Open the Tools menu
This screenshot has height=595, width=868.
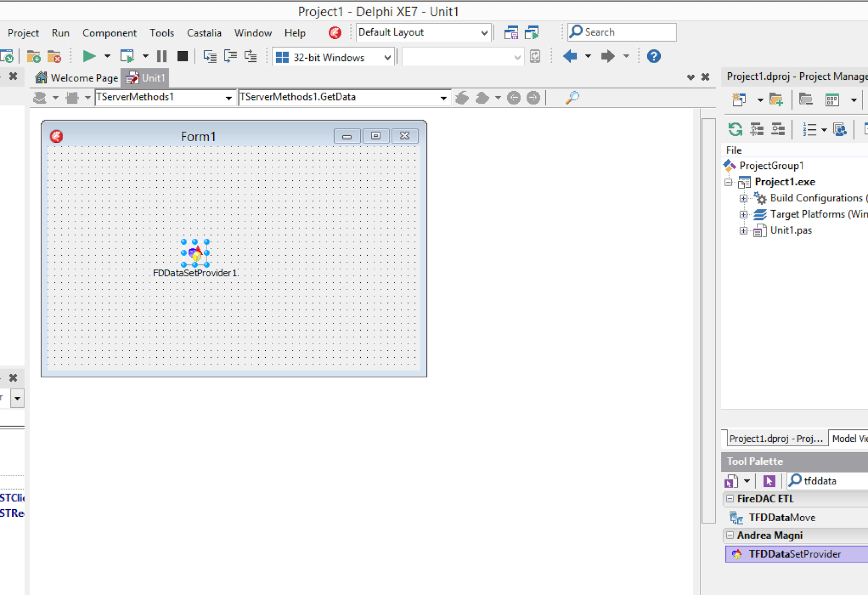(162, 33)
